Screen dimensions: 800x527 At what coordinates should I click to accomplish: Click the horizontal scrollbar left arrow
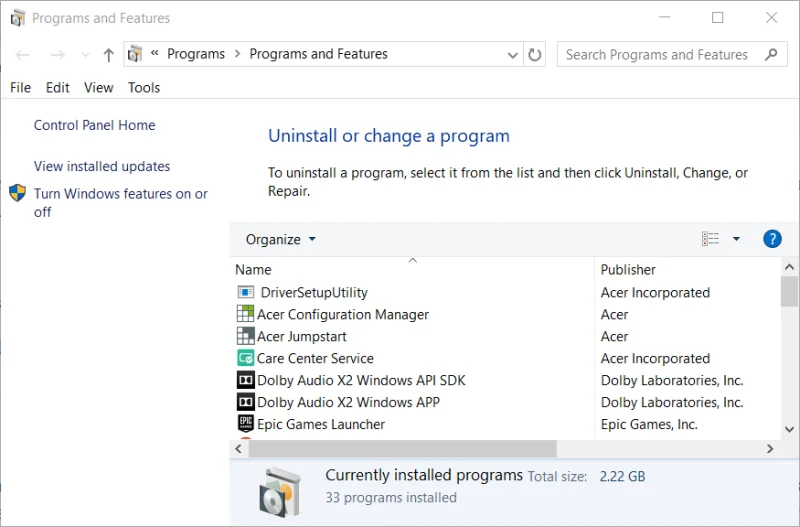[239, 449]
